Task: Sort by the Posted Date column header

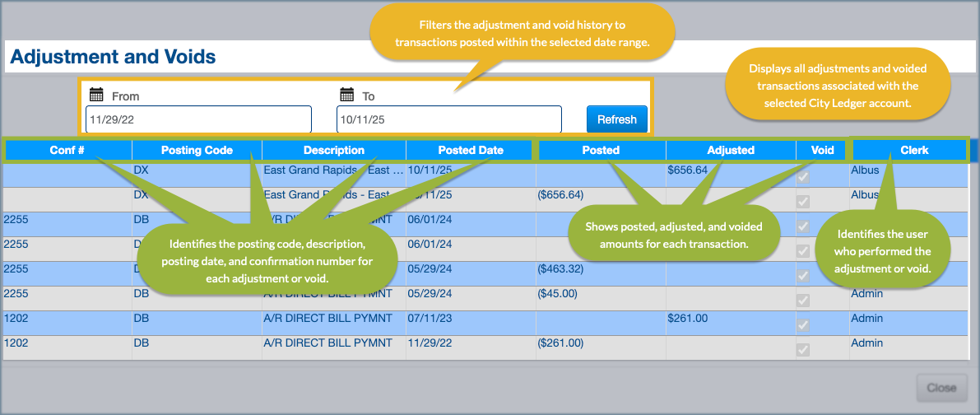Action: click(471, 150)
